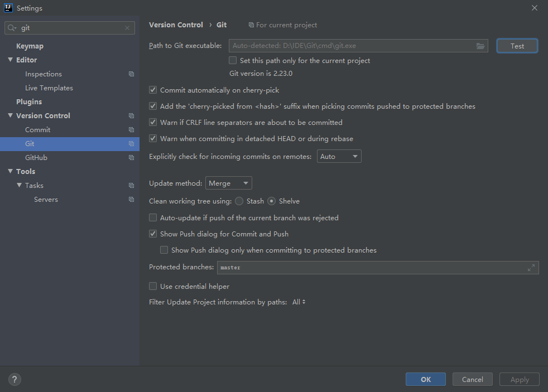
Task: Enable 'Auto-update if push of the current branch was rejected'
Action: pyautogui.click(x=153, y=218)
